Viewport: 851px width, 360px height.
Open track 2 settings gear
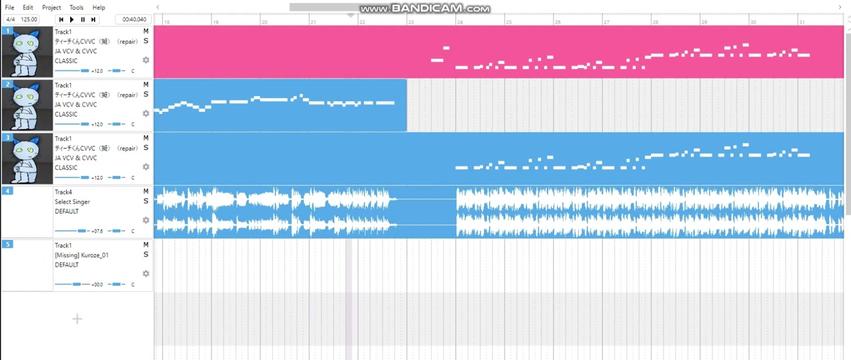[145, 113]
